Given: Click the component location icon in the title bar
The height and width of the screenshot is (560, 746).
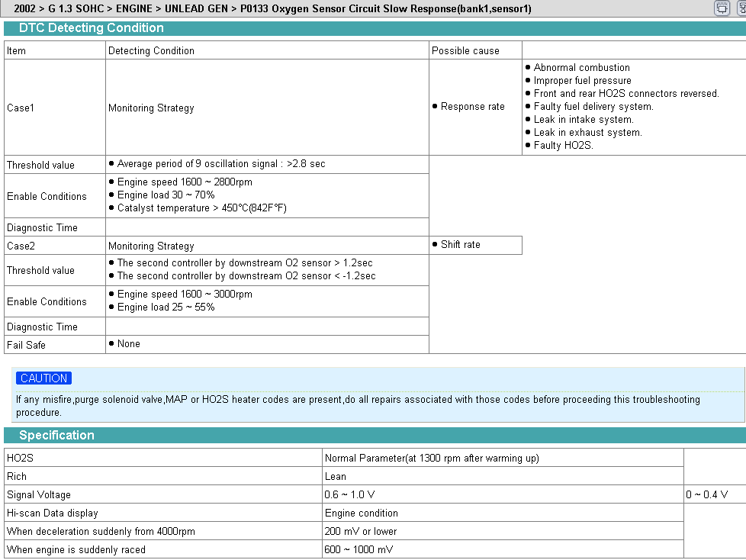Looking at the screenshot, I should pos(722,8).
